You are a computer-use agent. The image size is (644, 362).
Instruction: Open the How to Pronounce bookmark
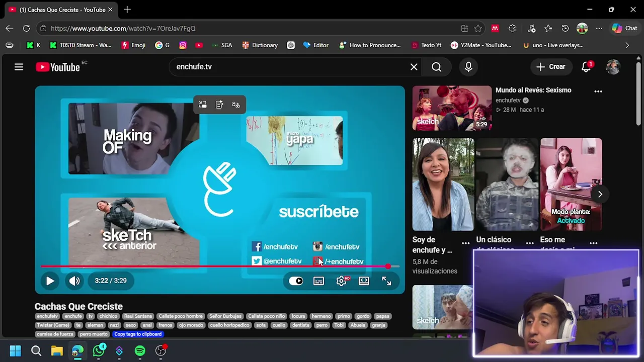tap(370, 45)
